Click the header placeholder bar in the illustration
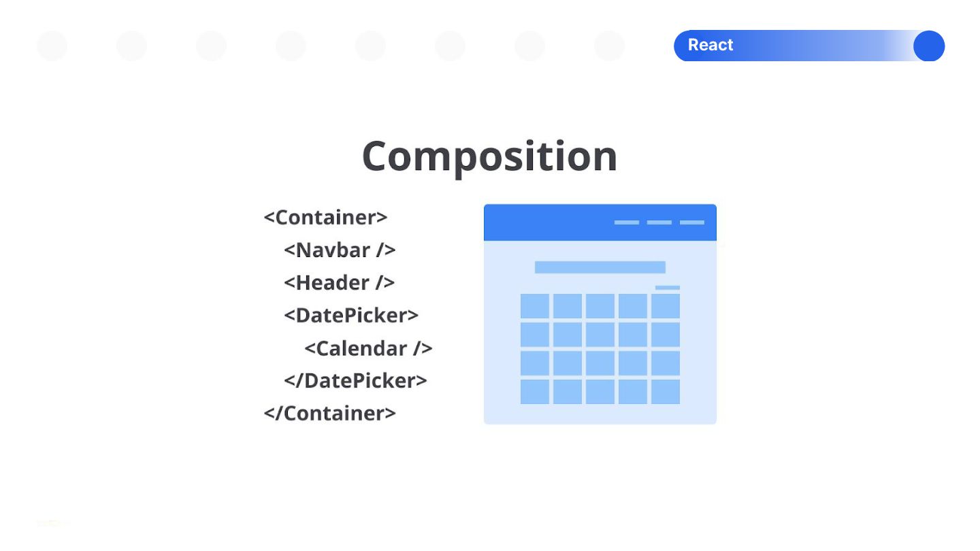This screenshot has width=980, height=551. 600,267
